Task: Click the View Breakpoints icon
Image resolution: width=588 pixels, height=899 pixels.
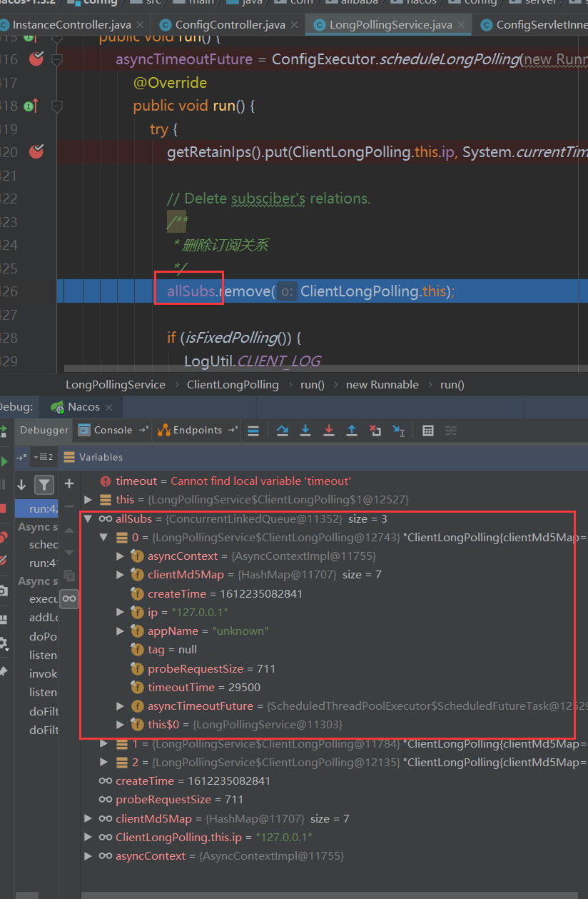Action: (x=3, y=537)
